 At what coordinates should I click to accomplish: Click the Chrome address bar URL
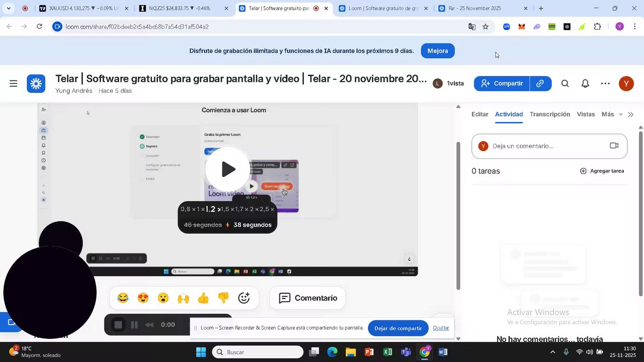pos(137,27)
